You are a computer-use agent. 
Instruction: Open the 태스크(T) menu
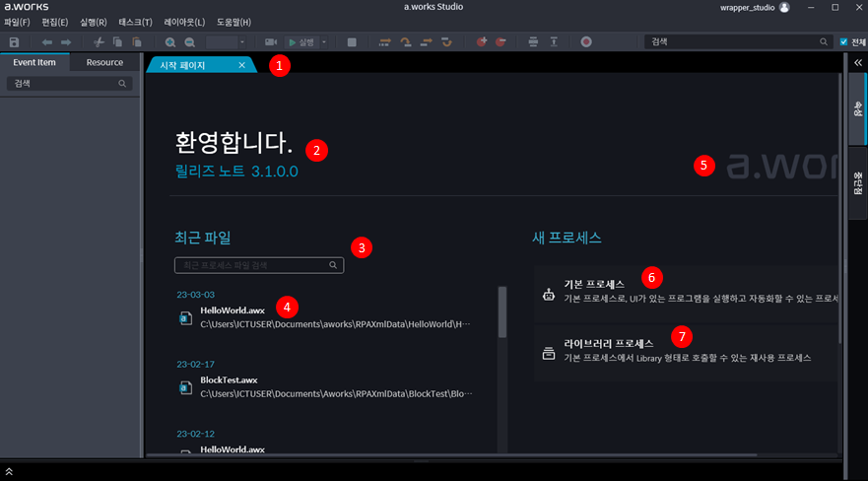click(135, 22)
